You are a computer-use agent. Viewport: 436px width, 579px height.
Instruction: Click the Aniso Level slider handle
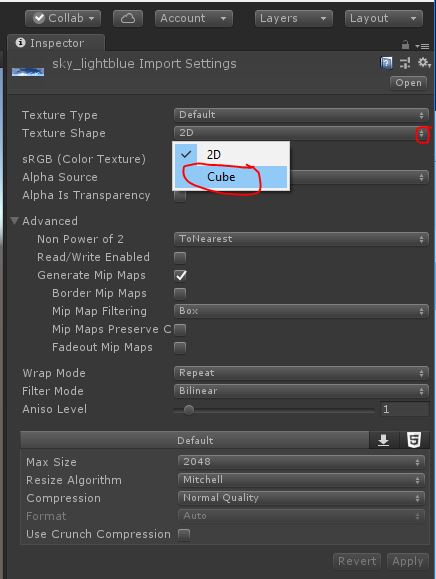coord(189,410)
